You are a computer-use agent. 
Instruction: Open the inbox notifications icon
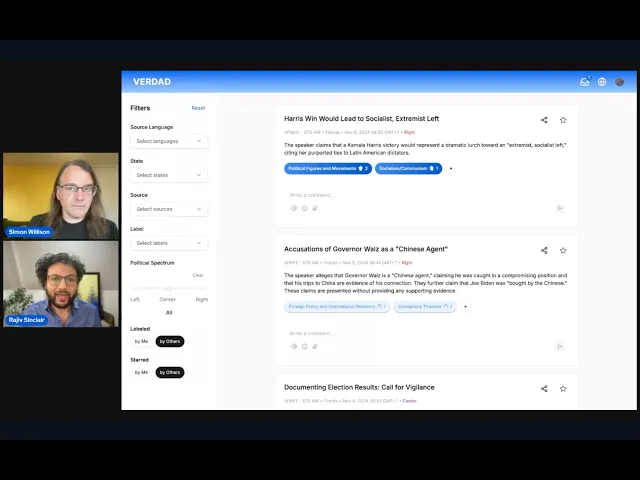[x=585, y=81]
